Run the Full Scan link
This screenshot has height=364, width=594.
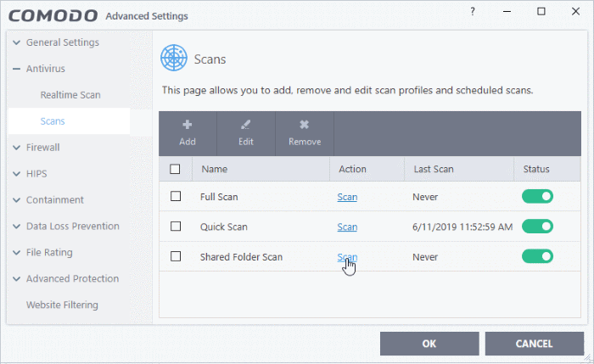click(x=347, y=197)
